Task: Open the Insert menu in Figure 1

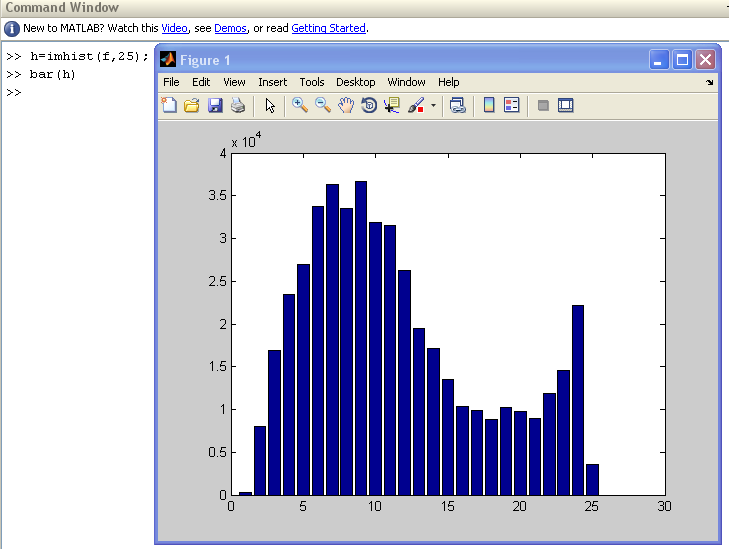Action: pyautogui.click(x=272, y=82)
